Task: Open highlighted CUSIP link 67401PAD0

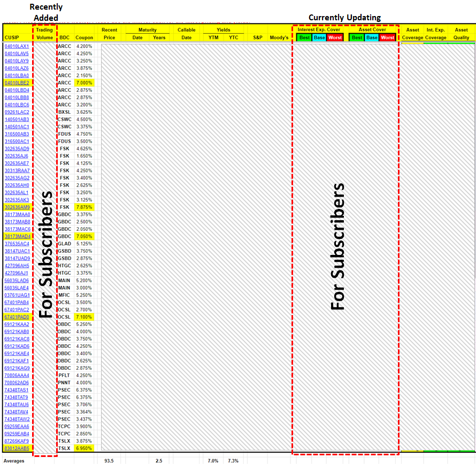Action: pos(17,317)
